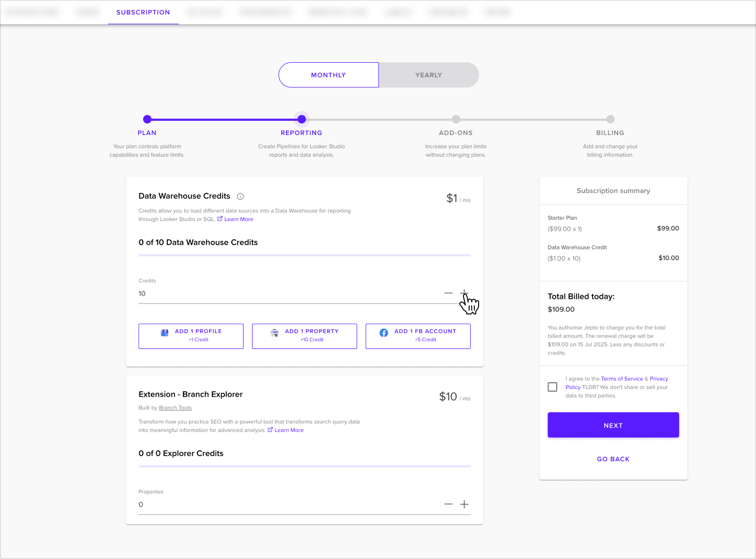Image resolution: width=756 pixels, height=559 pixels.
Task: Click the Facebook icon in Add FB Account
Action: point(384,333)
